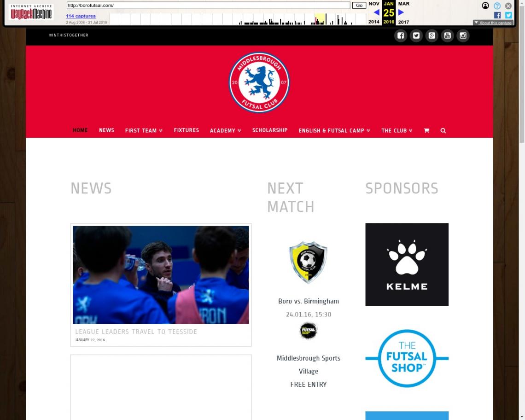Open the 114 captures link
Screen dimensions: 525x420
[81, 16]
